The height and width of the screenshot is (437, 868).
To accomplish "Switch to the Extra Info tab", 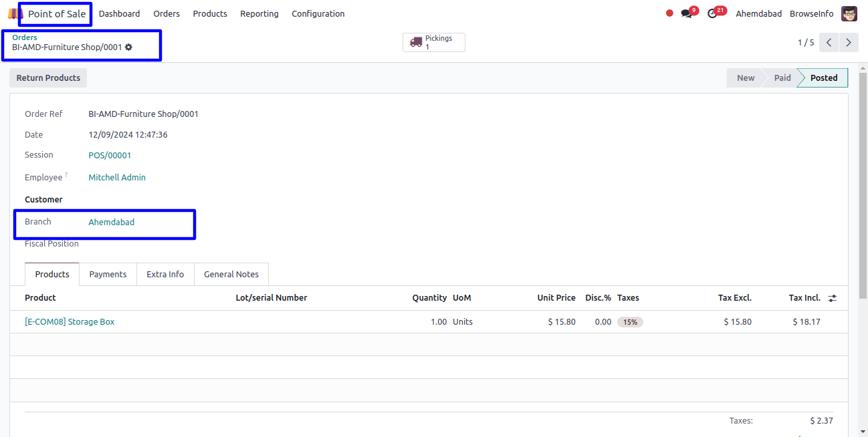I will (x=165, y=274).
